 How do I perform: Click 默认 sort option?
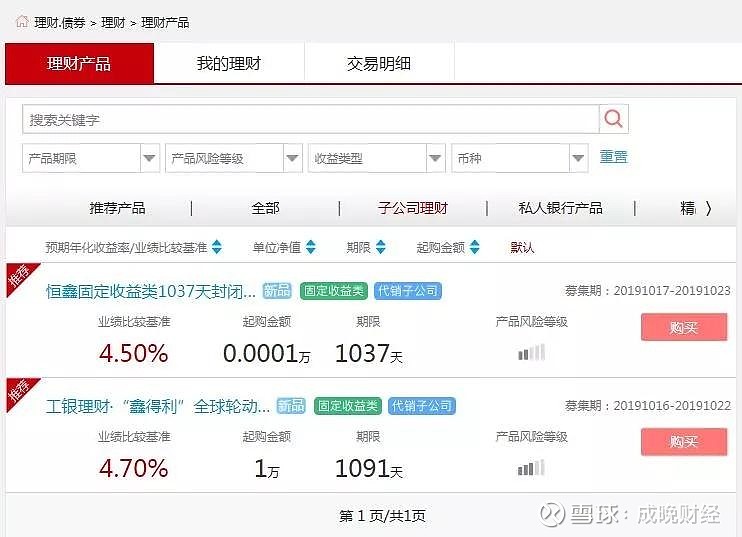522,247
